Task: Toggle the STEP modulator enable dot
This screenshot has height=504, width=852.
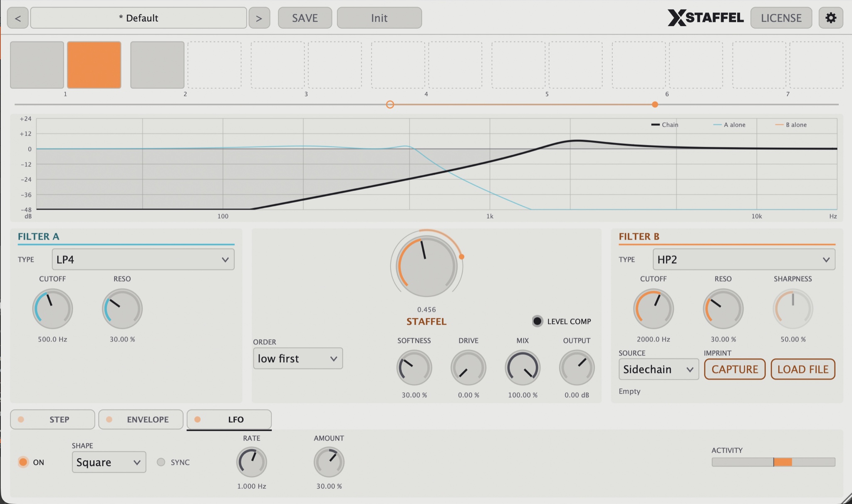Action: (x=21, y=419)
